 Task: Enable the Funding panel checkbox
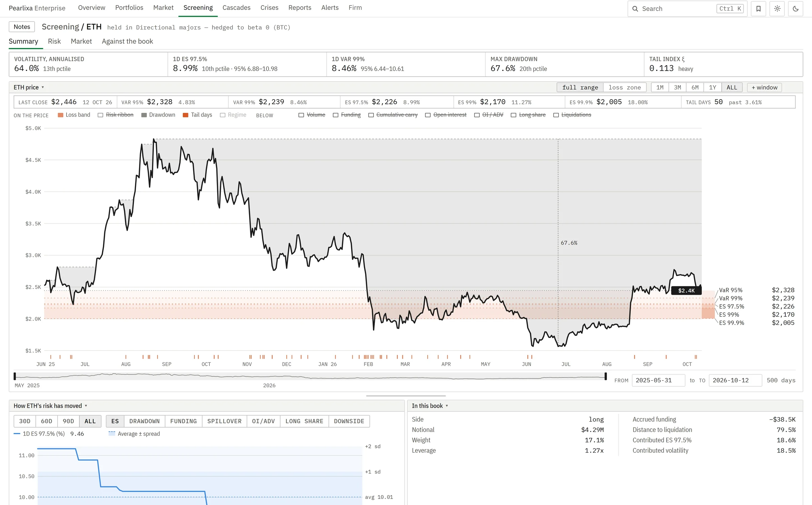[336, 115]
